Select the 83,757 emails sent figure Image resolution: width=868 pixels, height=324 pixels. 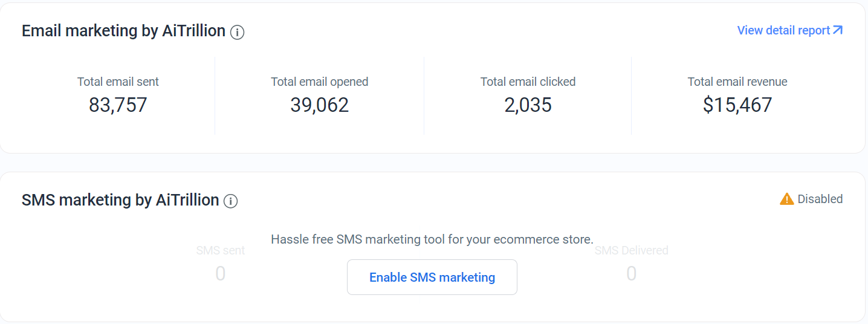click(118, 105)
